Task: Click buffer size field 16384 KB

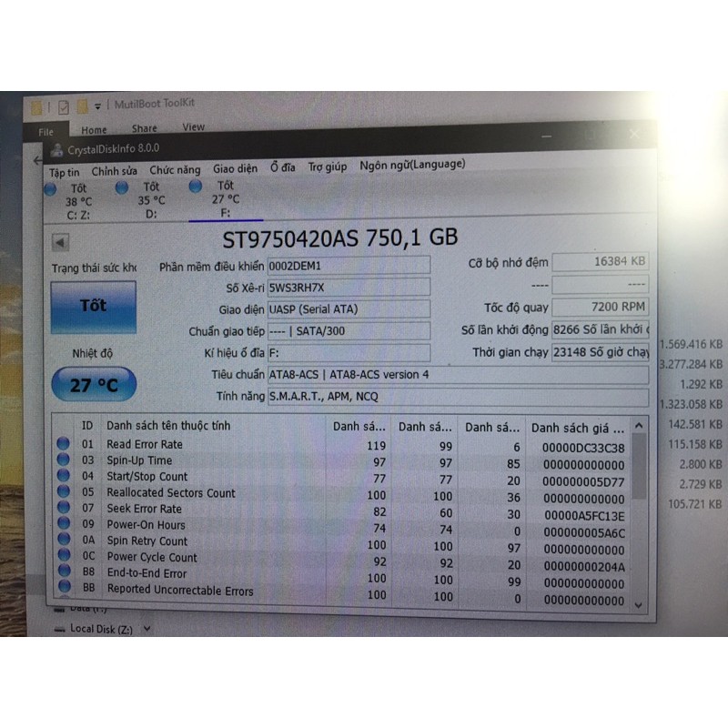Action: click(600, 262)
